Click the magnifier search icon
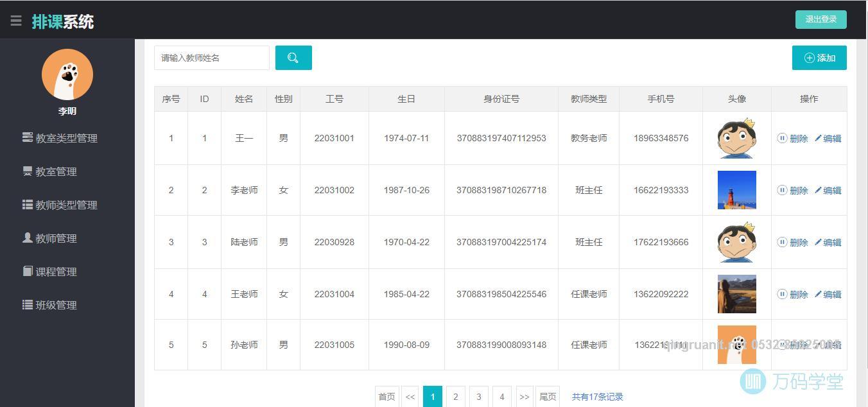 pos(293,58)
